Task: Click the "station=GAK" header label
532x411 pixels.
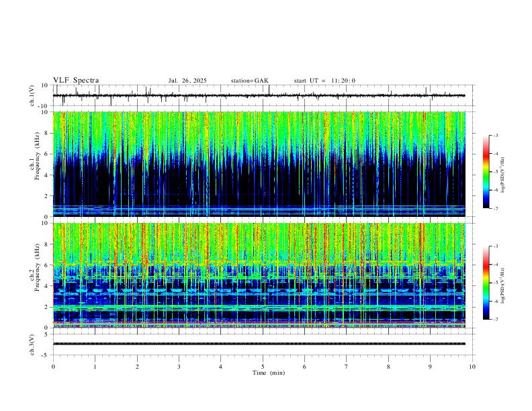Action: (x=249, y=81)
